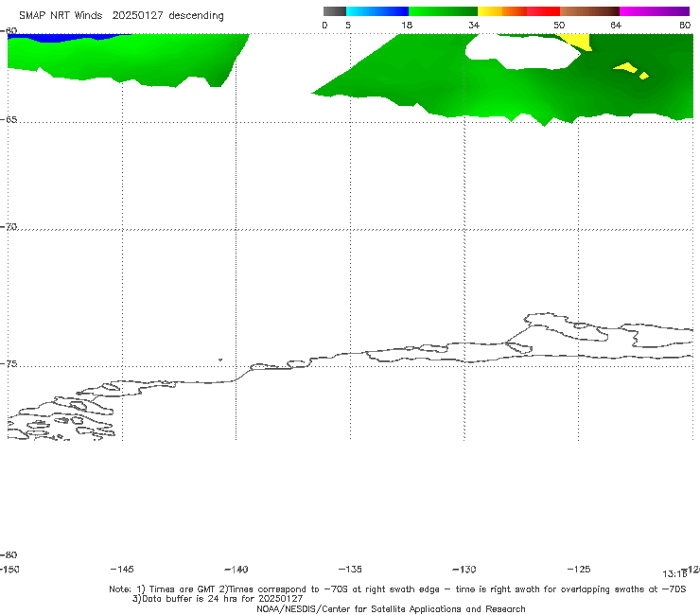This screenshot has height=615, width=700.
Task: Click the 'Data buffer is 24 hrs' note
Action: [218, 599]
